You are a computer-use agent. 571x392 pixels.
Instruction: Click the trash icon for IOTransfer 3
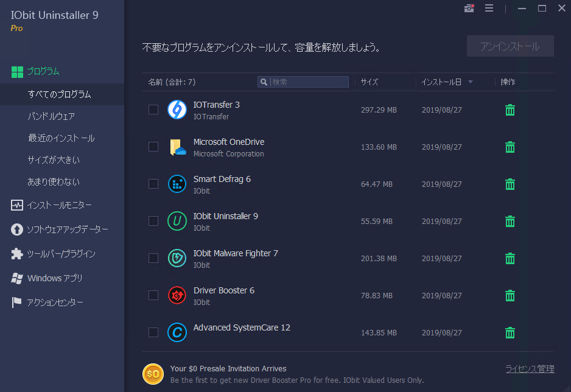click(x=510, y=110)
